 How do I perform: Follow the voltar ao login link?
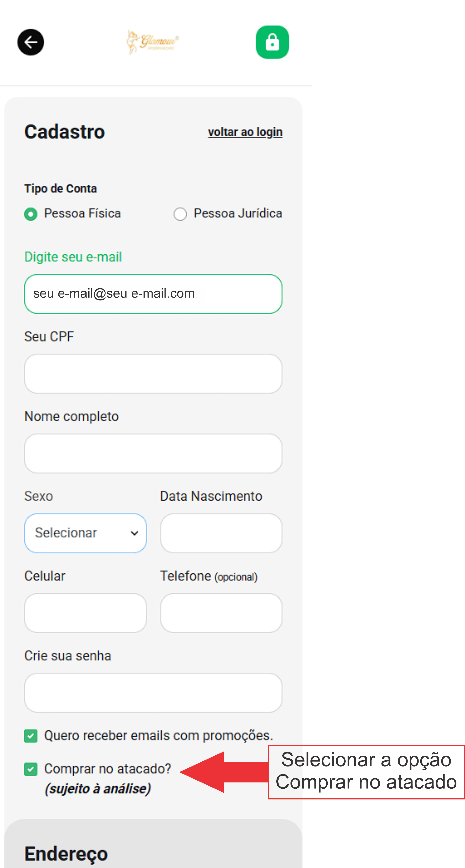tap(245, 132)
